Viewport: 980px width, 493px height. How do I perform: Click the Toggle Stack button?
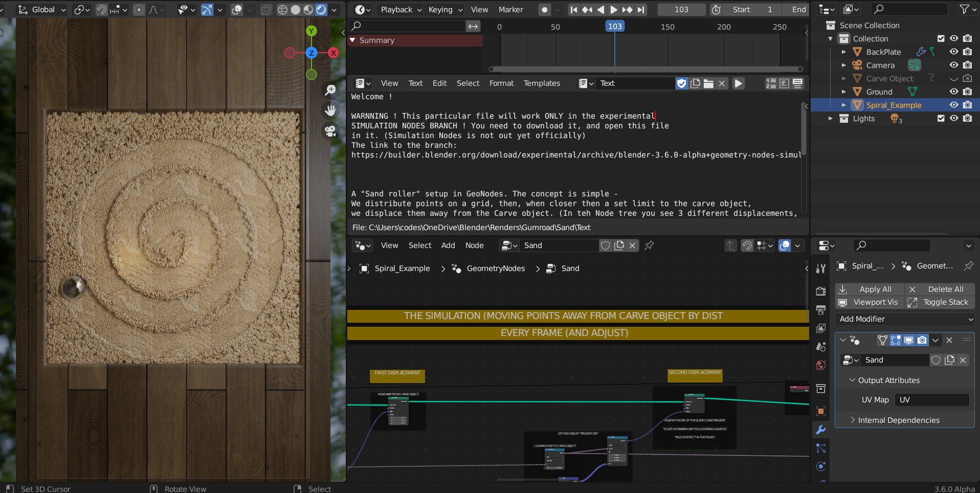[940, 303]
